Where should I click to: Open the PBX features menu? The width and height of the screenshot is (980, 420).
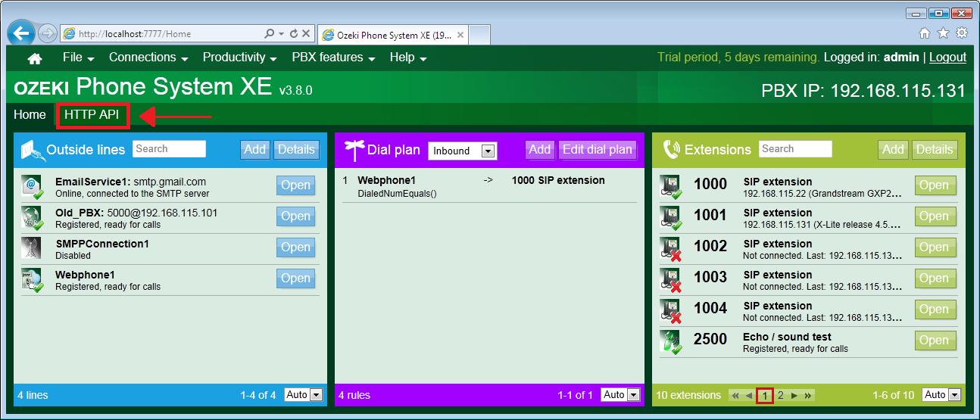333,58
